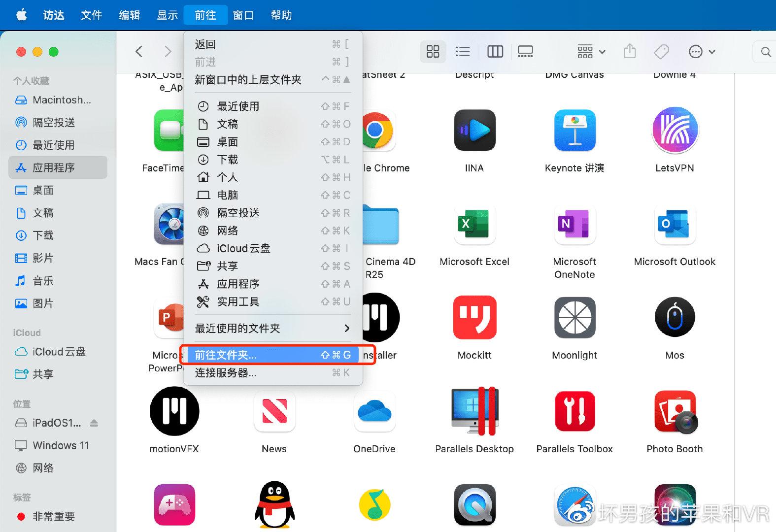Choose 最近使用 in the 前往 menu
This screenshot has height=532, width=776.
pos(273,106)
